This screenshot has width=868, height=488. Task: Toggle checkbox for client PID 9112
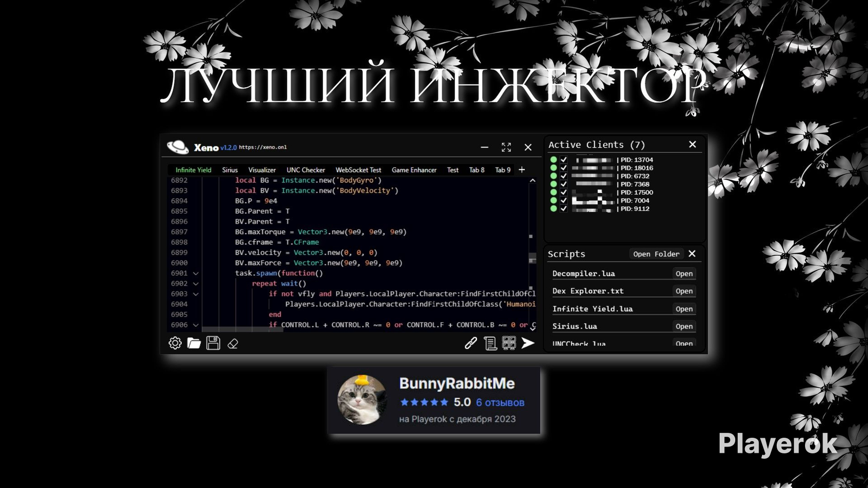coord(564,208)
